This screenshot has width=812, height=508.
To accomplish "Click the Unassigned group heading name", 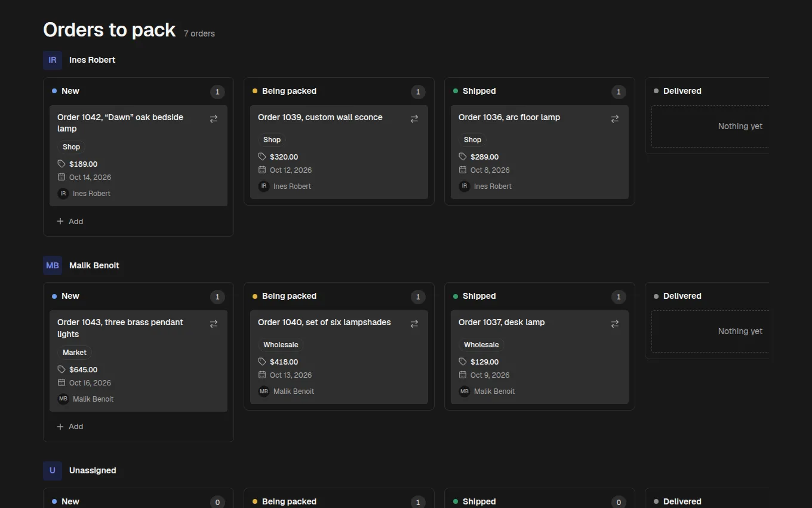I will pos(93,470).
